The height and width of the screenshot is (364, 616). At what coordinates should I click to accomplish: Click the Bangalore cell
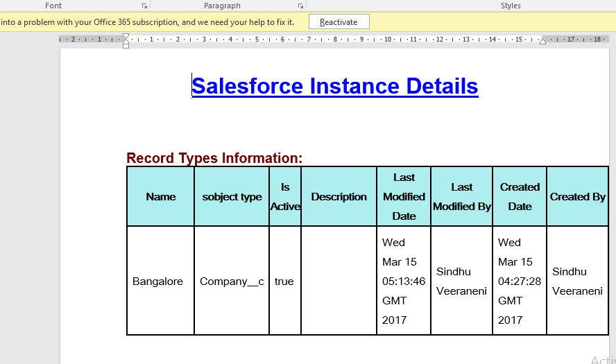[x=161, y=281]
